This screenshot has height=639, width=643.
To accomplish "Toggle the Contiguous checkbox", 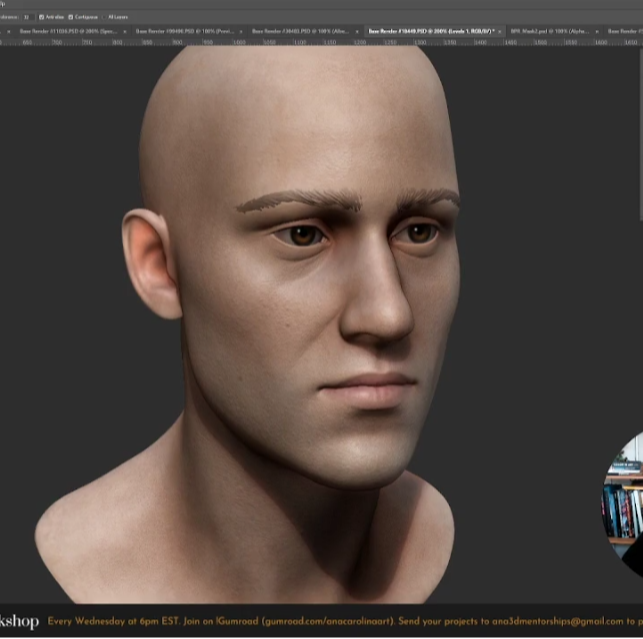I will pos(71,17).
